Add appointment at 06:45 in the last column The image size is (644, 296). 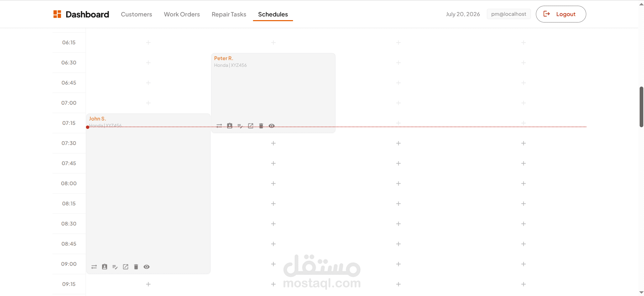point(523,83)
